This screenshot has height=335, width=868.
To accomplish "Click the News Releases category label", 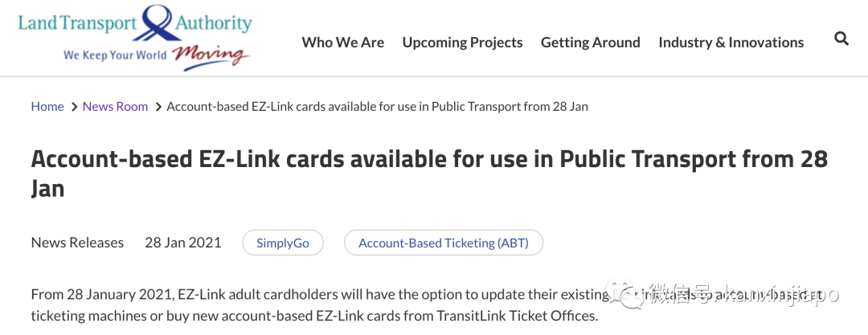I will [x=77, y=243].
